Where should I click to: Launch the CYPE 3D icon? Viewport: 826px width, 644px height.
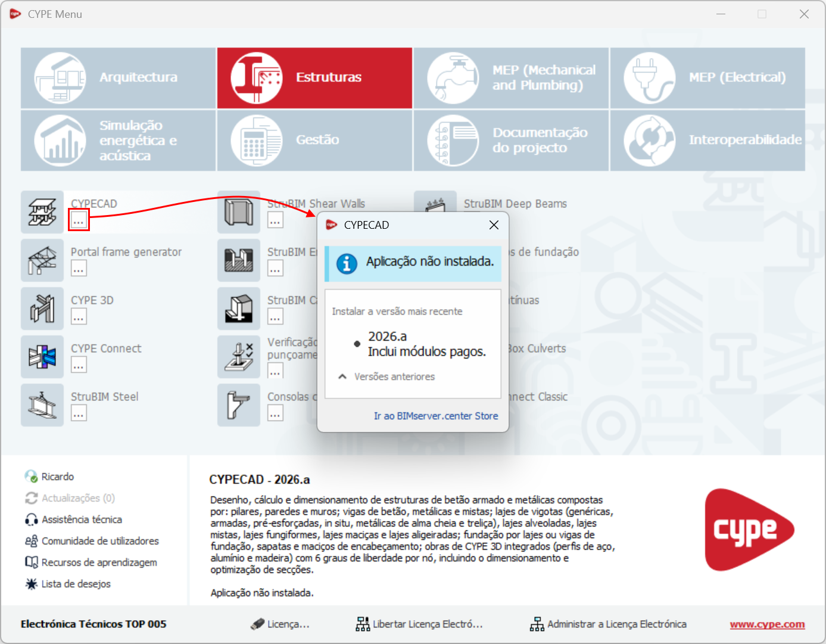coord(42,309)
